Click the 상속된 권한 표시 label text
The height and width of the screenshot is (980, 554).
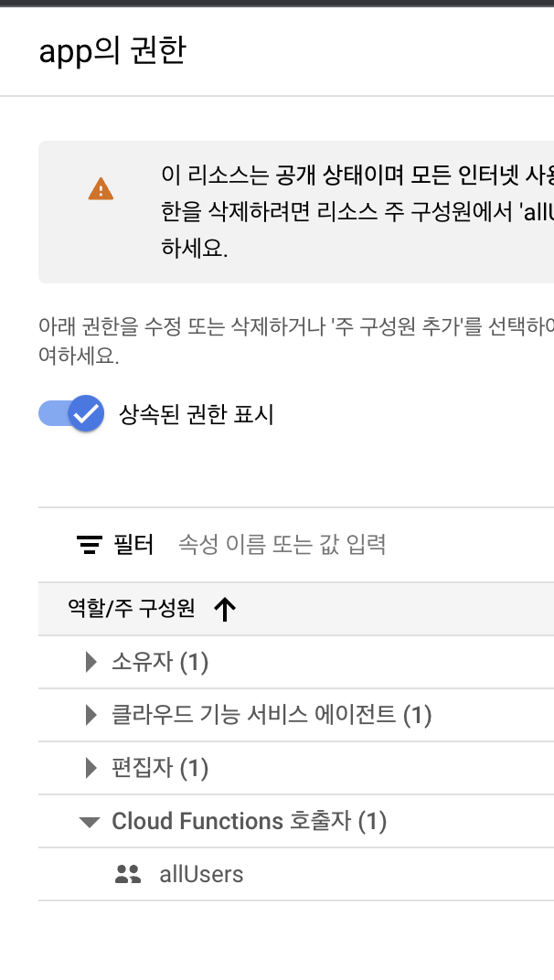click(x=197, y=414)
